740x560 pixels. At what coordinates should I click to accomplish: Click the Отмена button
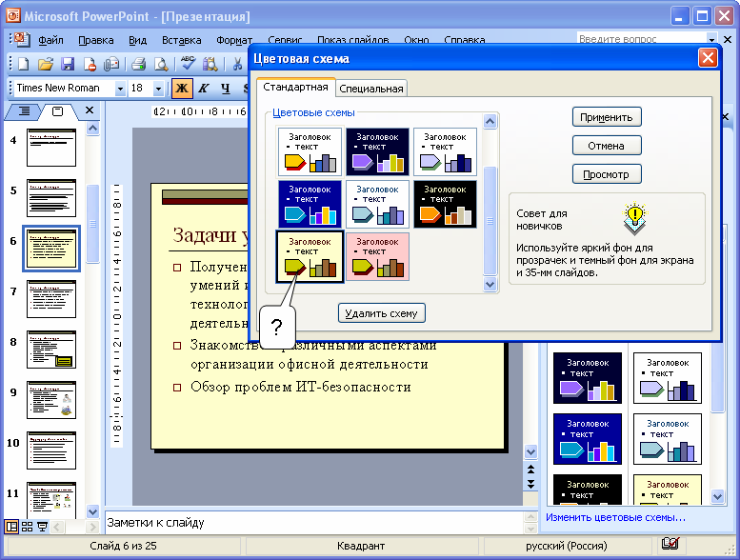click(607, 146)
